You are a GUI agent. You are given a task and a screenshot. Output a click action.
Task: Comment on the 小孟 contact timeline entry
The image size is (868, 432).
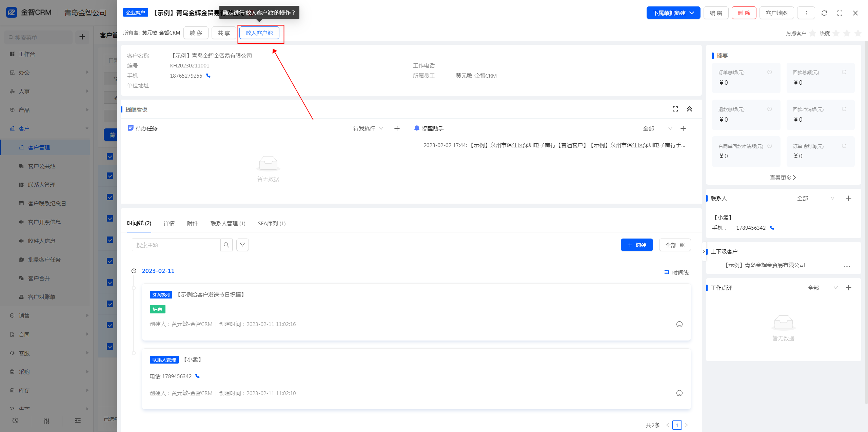(679, 393)
